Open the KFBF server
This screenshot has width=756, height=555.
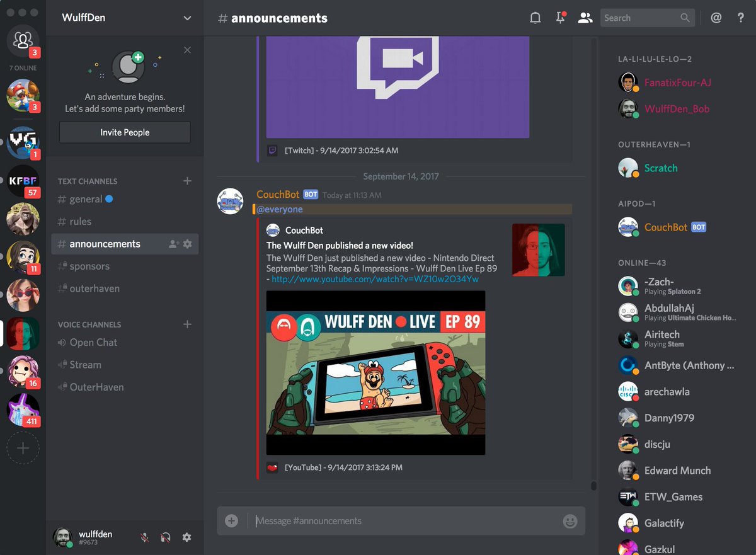23,181
